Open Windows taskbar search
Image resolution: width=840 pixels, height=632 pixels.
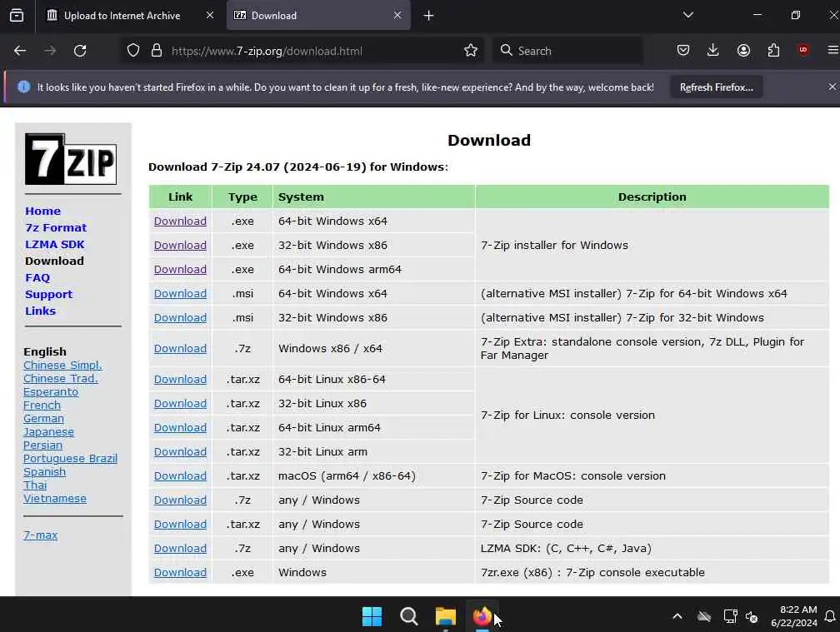pos(408,616)
